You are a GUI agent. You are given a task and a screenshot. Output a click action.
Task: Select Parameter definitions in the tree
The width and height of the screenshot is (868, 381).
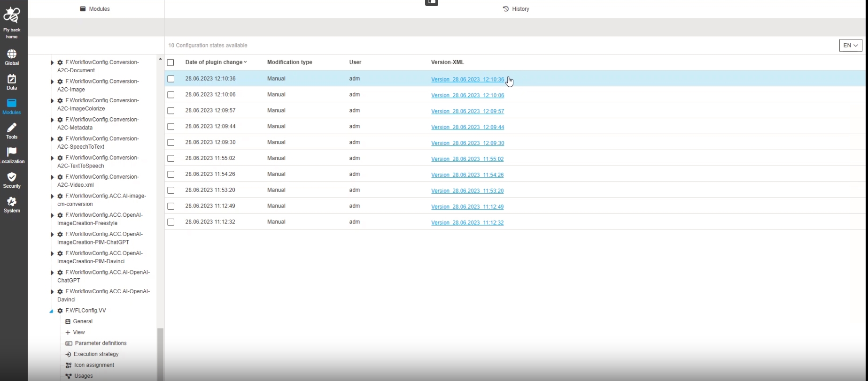(x=101, y=343)
